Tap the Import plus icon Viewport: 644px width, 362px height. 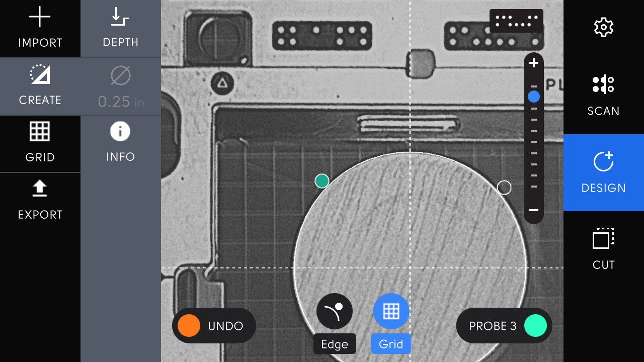pos(40,18)
